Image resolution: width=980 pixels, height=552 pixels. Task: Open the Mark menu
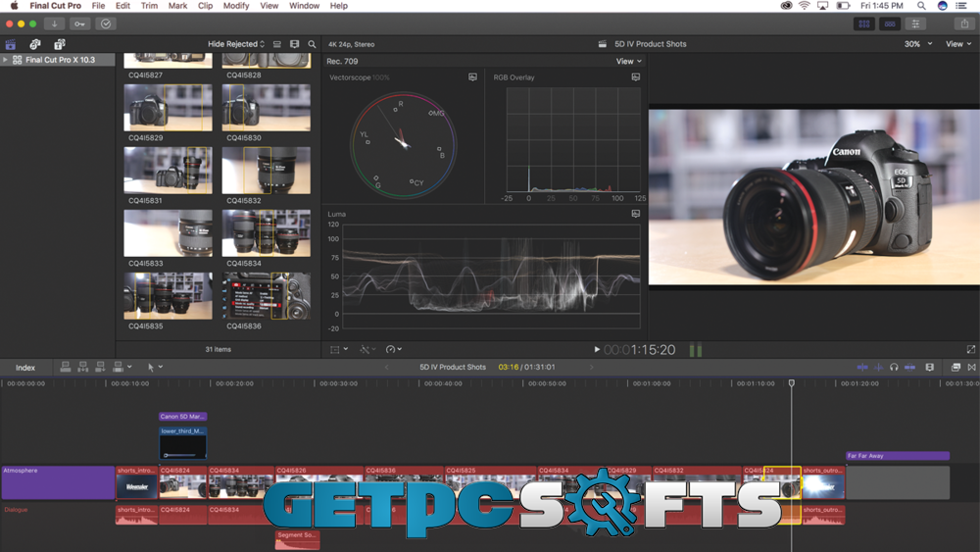coord(177,6)
